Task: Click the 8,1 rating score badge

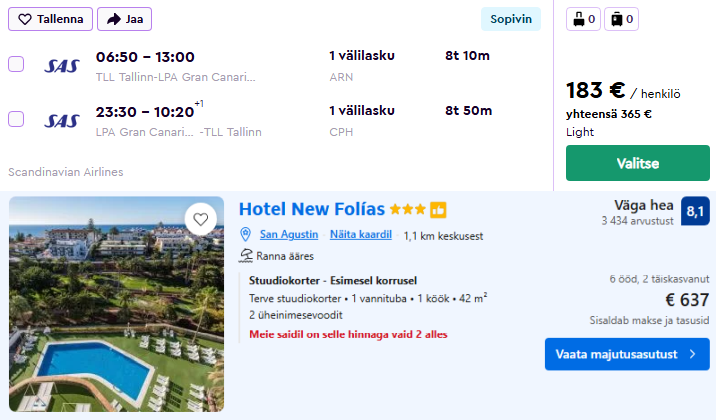Action: 696,211
